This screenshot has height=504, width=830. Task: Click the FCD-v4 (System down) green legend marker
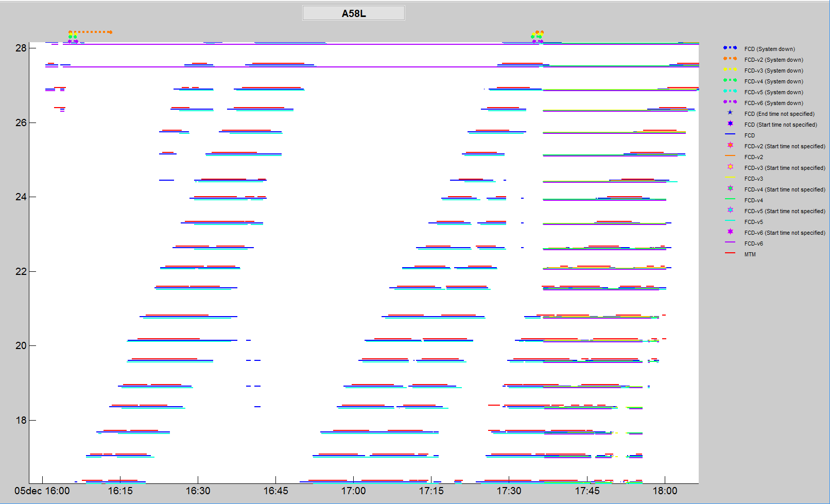(x=730, y=80)
